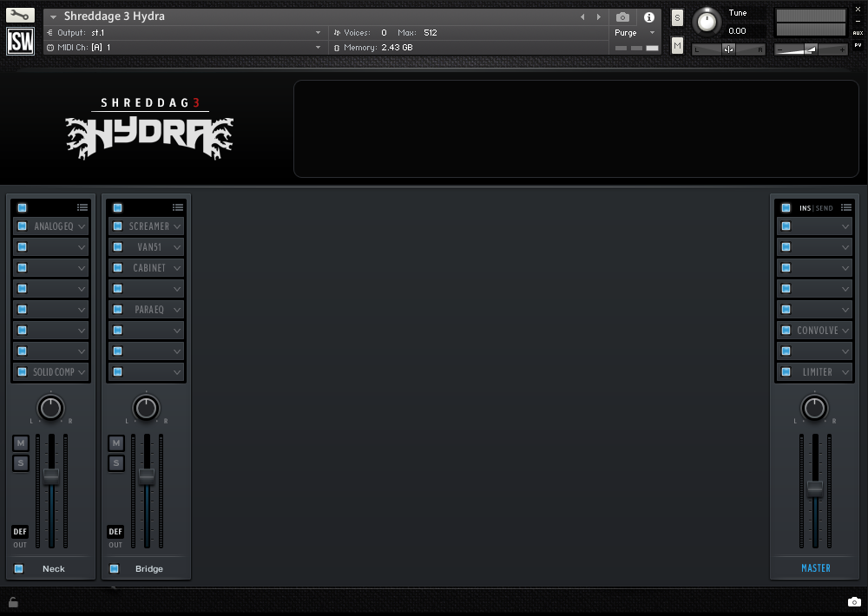This screenshot has height=616, width=868.
Task: Click the Neck channel pan knob
Action: [x=51, y=409]
